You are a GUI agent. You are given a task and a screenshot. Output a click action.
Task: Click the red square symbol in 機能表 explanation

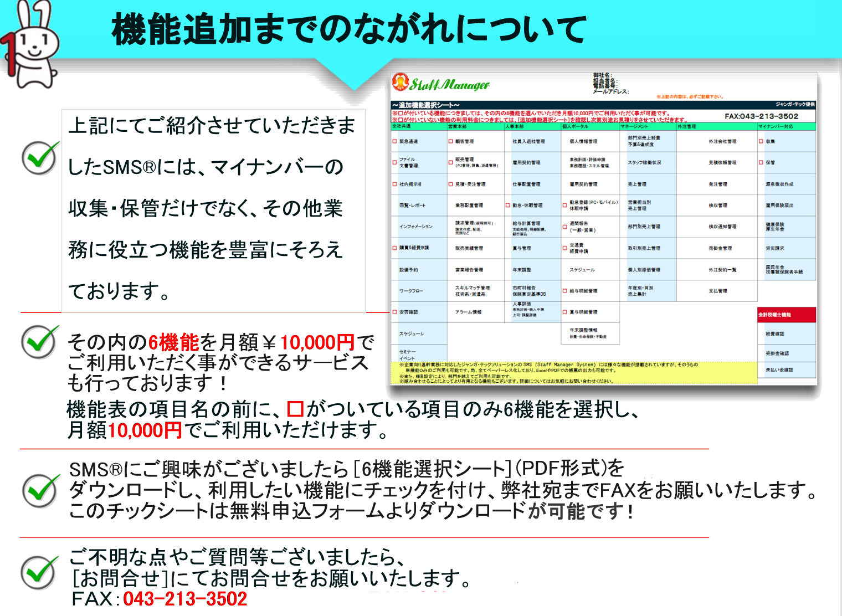(x=295, y=409)
